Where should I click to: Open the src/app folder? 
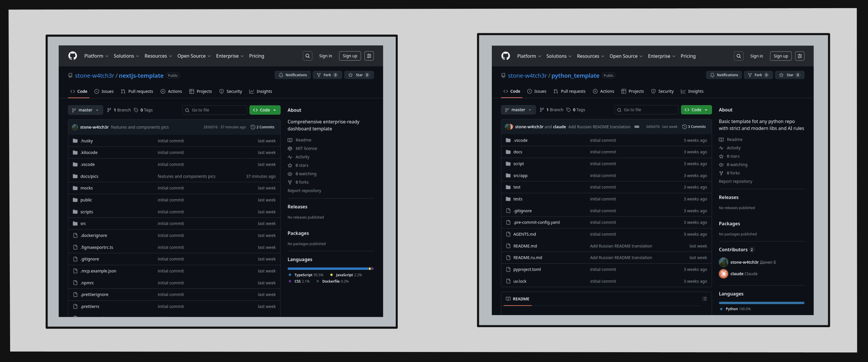click(x=520, y=176)
